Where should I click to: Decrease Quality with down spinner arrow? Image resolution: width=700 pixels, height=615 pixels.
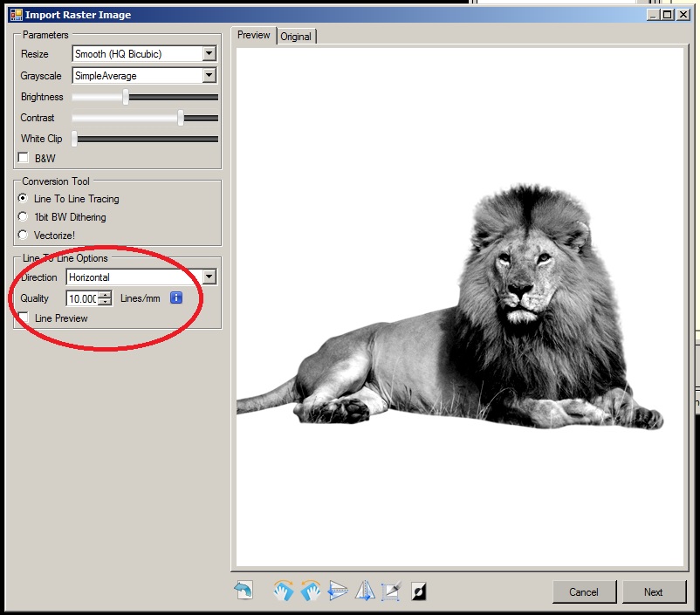pos(105,301)
